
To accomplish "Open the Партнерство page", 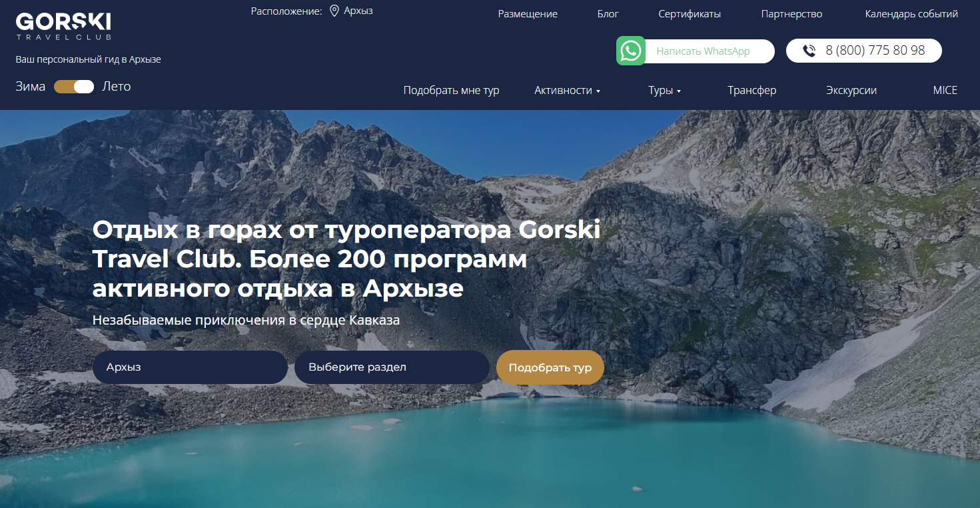I will pyautogui.click(x=791, y=14).
